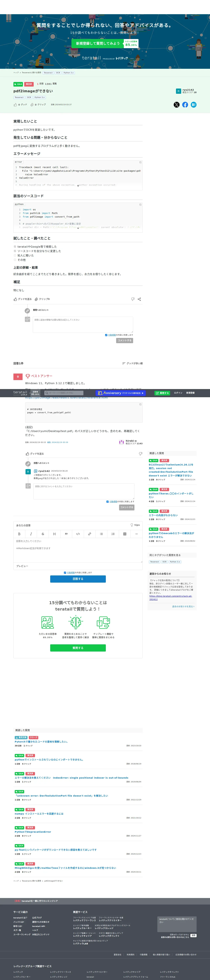Share the question on Facebook
Viewport: 210px width, 980px height.
[185, 105]
